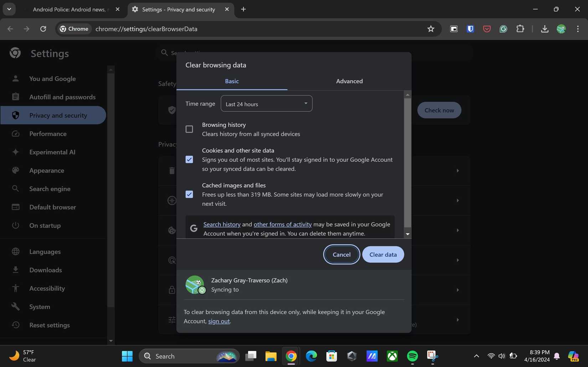Screen dimensions: 588x367
Task: Switch to the Advanced tab
Action: (x=349, y=81)
